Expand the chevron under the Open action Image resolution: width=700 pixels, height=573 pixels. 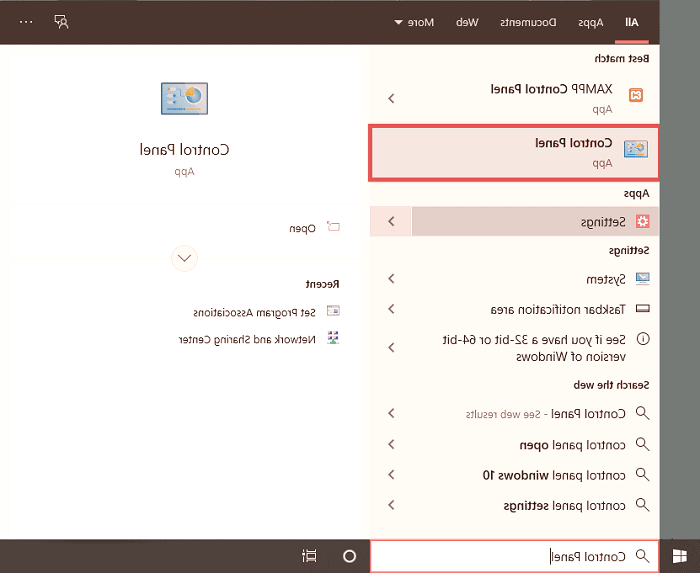184,258
